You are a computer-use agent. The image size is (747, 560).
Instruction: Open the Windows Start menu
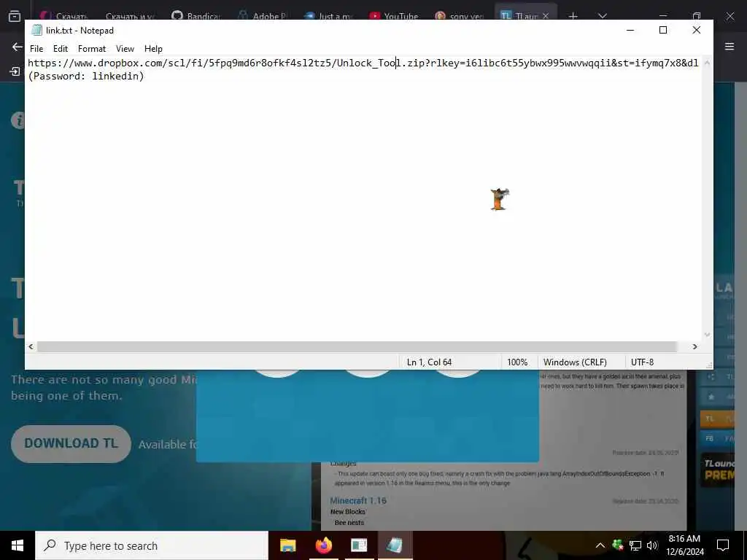point(18,545)
